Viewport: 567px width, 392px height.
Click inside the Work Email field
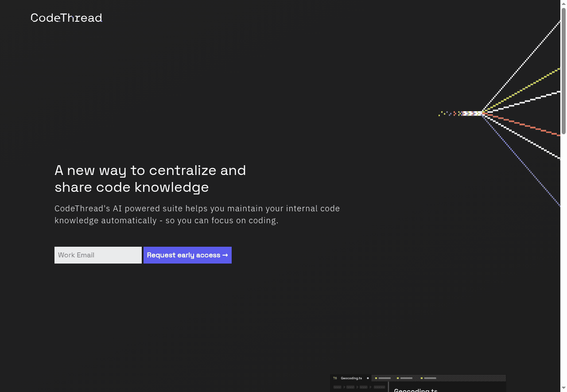(97, 255)
